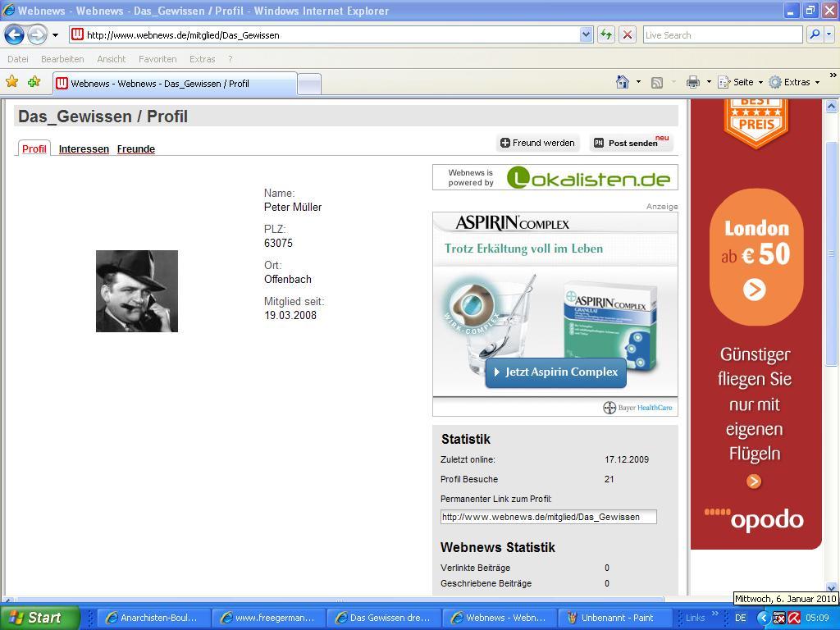
Task: Switch to the Interessen tab
Action: (84, 149)
